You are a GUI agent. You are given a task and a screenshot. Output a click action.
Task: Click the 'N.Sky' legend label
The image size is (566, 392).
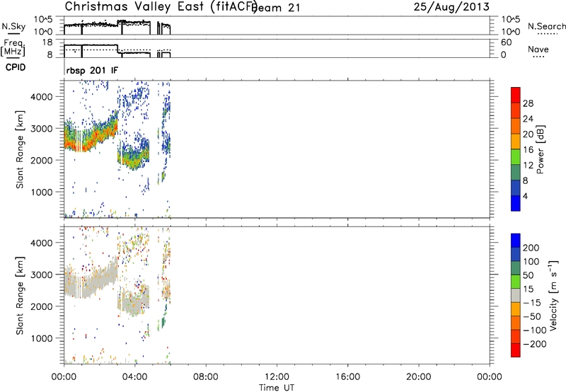click(13, 26)
